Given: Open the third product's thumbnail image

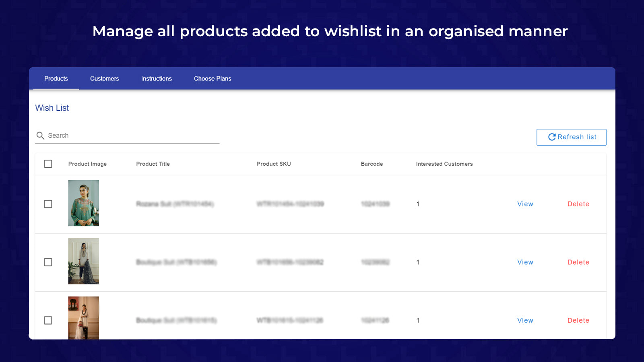Looking at the screenshot, I should 84,318.
